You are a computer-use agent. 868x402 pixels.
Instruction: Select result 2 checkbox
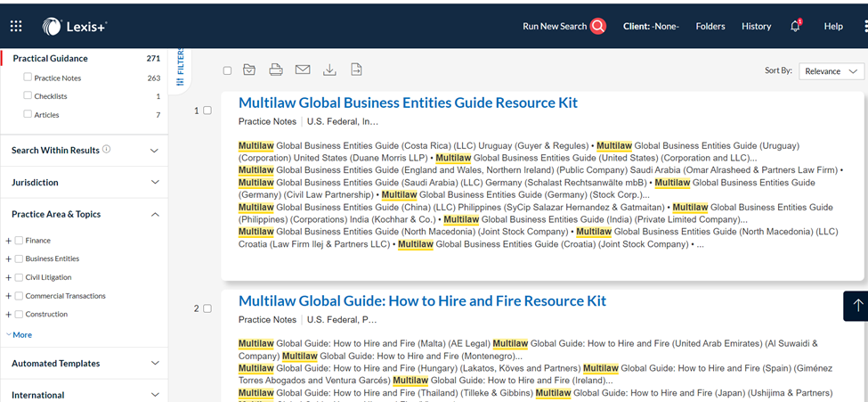207,308
